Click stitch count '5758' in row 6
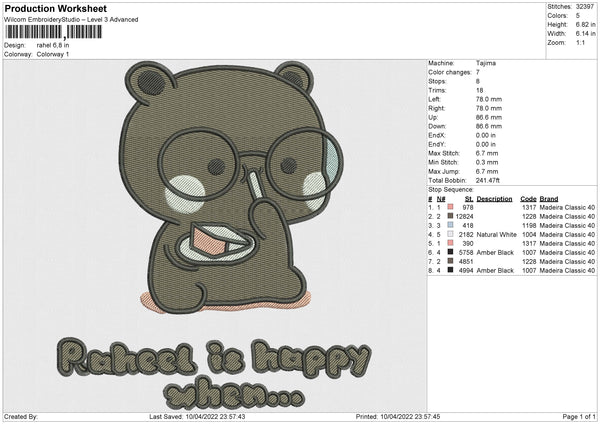This screenshot has height=424, width=600. click(466, 253)
